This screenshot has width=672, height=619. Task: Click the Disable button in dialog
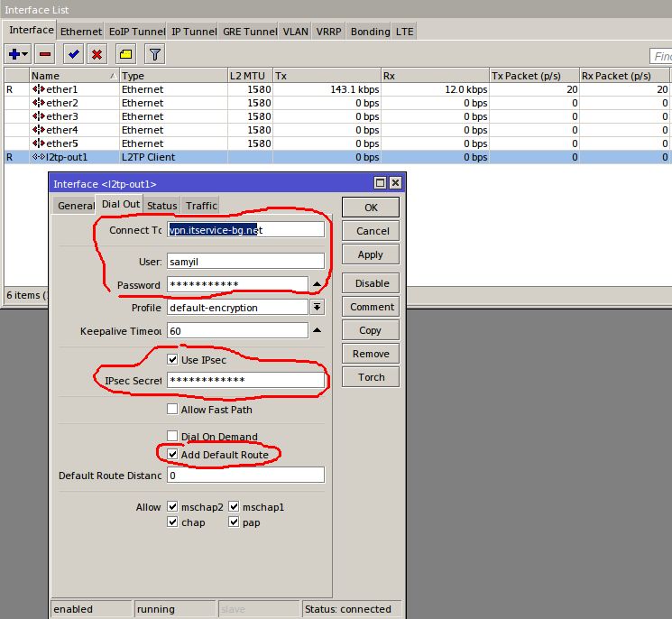pyautogui.click(x=371, y=283)
